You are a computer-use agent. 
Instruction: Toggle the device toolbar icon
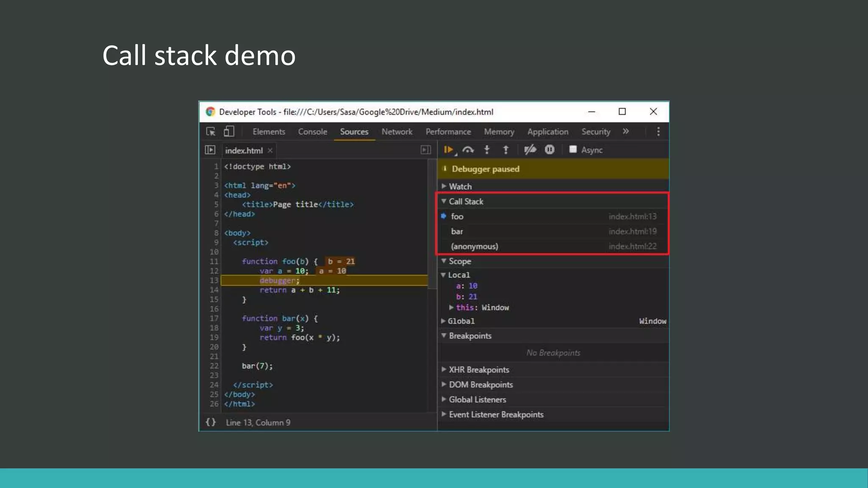[x=229, y=132]
